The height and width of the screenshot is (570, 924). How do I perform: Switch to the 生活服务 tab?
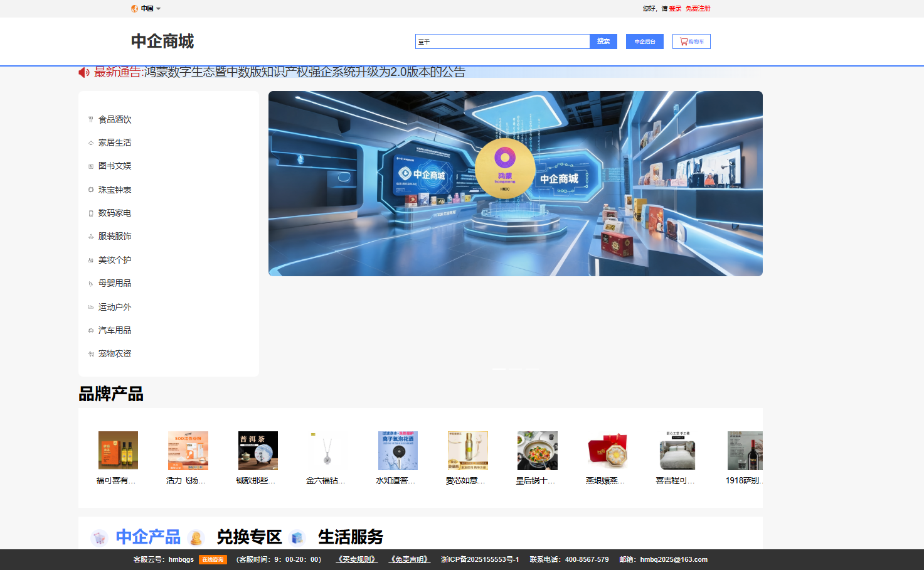point(351,537)
